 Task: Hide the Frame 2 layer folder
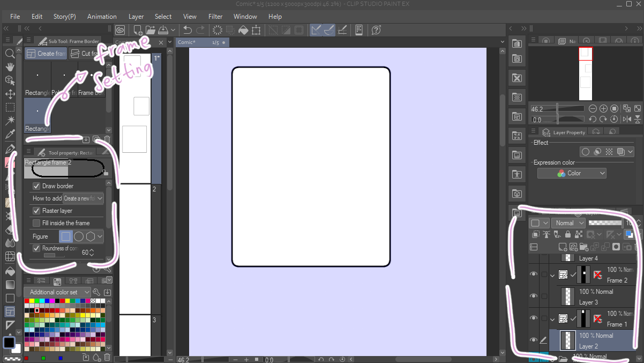click(x=533, y=275)
